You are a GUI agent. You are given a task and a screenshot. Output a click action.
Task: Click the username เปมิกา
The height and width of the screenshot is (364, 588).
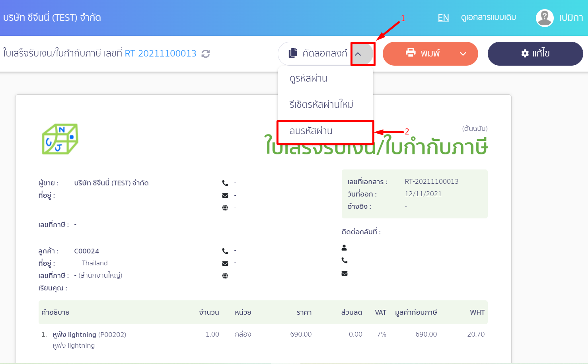[x=571, y=18]
